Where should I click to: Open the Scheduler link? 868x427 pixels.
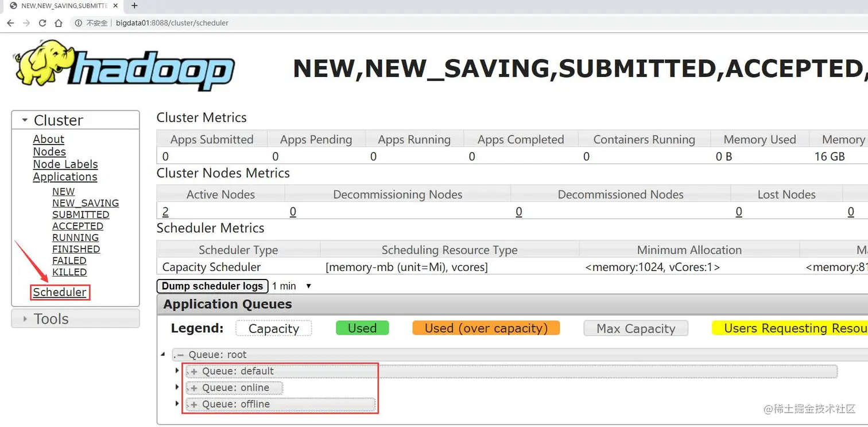60,292
